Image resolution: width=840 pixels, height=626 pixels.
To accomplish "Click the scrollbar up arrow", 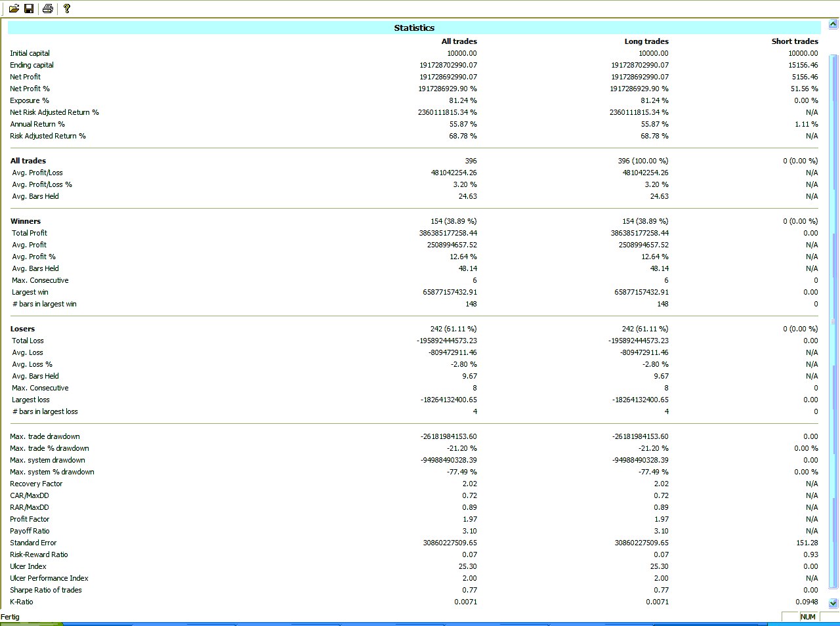I will click(x=833, y=24).
